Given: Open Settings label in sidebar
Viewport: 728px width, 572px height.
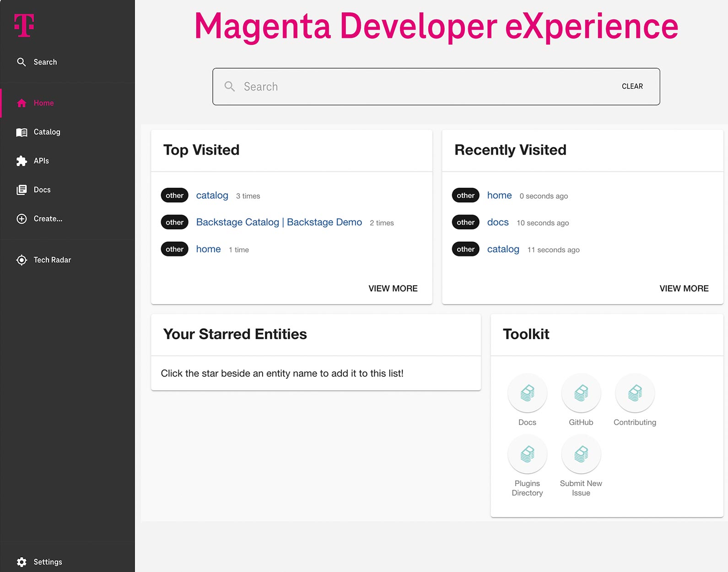Looking at the screenshot, I should [x=48, y=562].
